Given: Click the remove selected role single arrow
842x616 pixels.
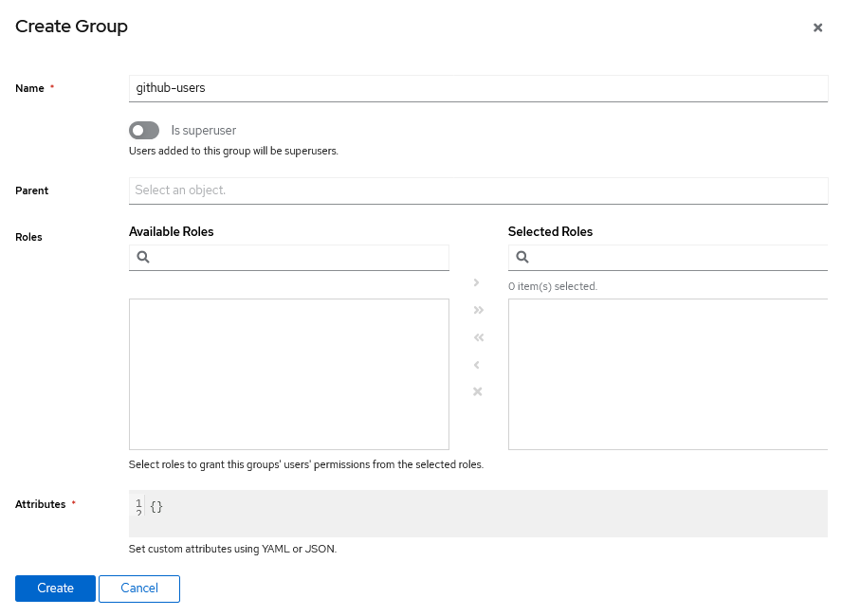Looking at the screenshot, I should [x=477, y=365].
